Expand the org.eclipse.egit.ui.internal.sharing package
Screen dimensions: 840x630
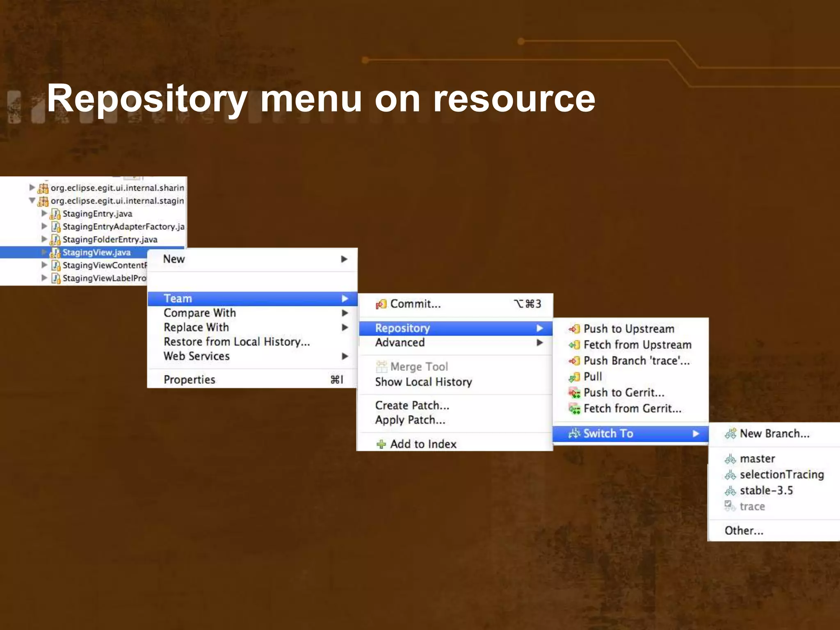tap(32, 187)
